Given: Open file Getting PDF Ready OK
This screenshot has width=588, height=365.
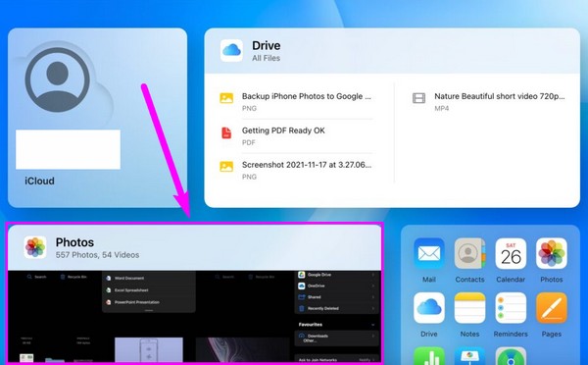Looking at the screenshot, I should (283, 130).
